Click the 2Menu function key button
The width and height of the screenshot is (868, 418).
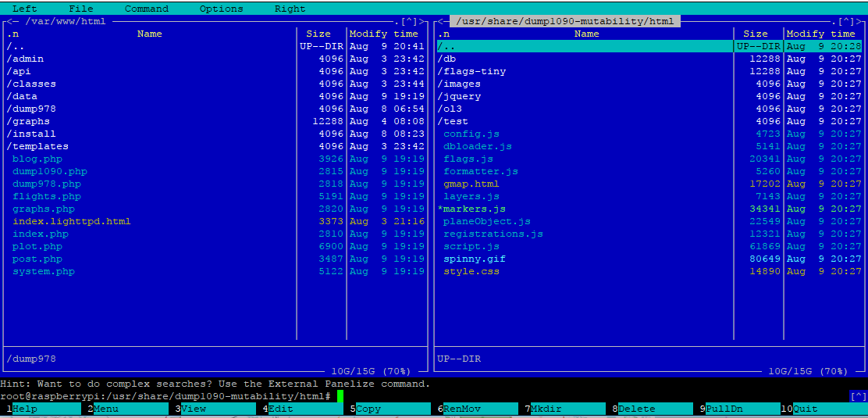coord(127,409)
